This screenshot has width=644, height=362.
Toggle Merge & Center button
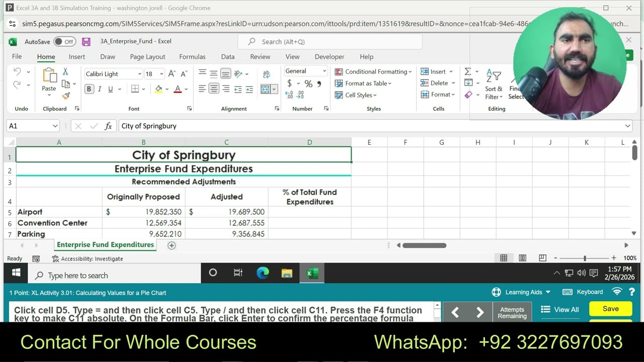[x=266, y=89]
